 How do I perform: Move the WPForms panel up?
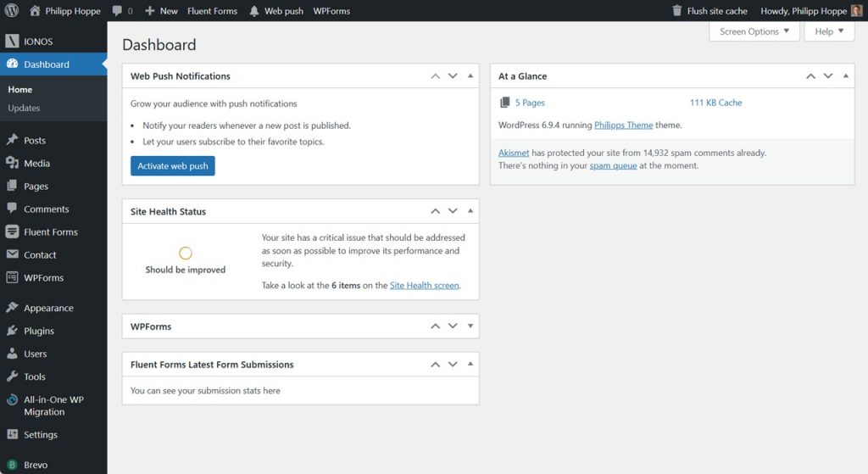pos(435,326)
